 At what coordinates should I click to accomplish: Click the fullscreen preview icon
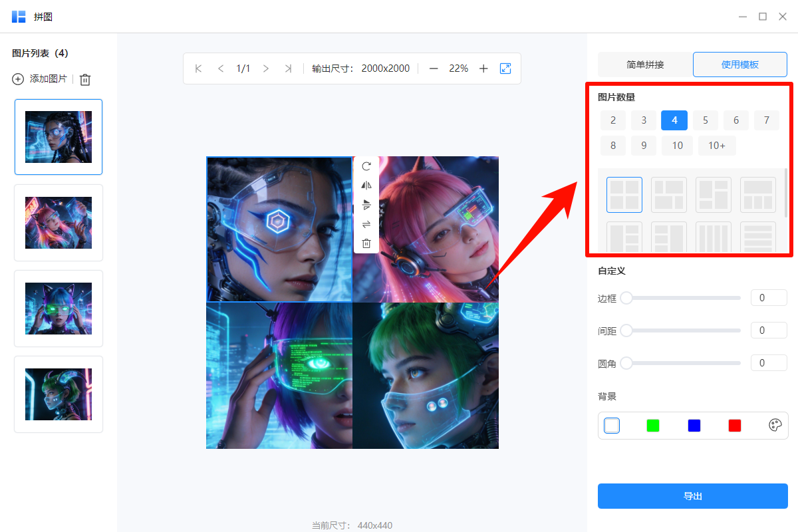click(x=505, y=68)
